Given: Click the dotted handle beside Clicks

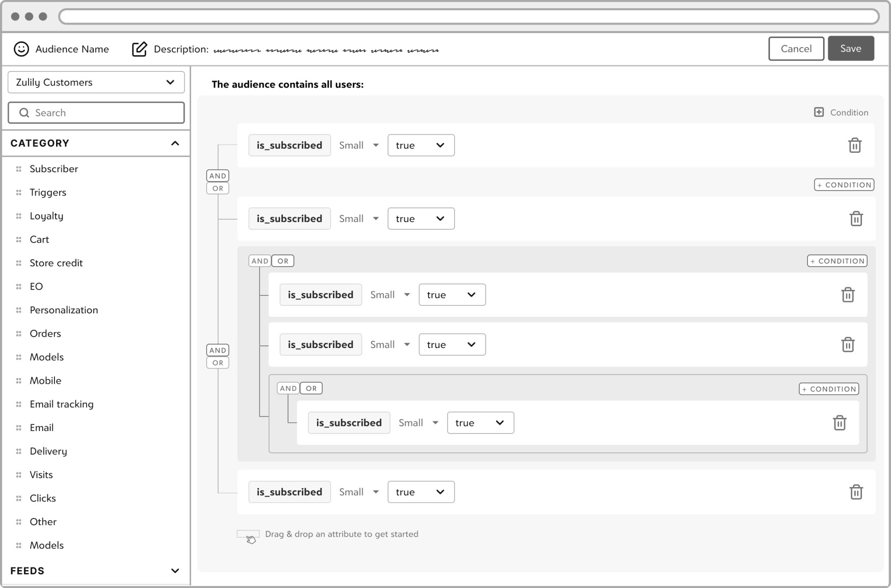Looking at the screenshot, I should tap(19, 498).
